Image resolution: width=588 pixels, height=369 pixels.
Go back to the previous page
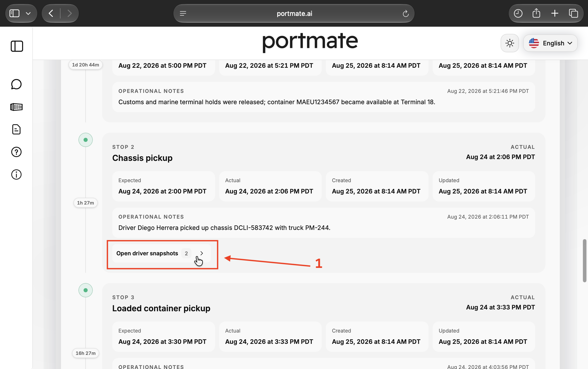point(51,13)
